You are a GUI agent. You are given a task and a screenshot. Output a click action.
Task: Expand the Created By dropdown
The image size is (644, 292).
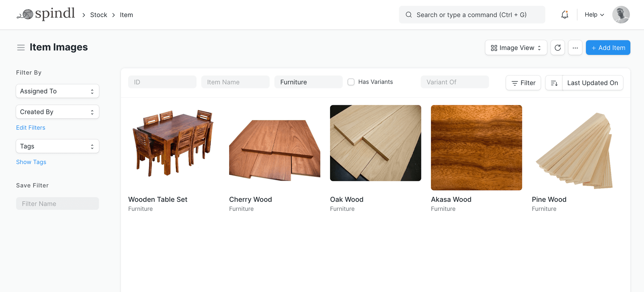coord(57,112)
